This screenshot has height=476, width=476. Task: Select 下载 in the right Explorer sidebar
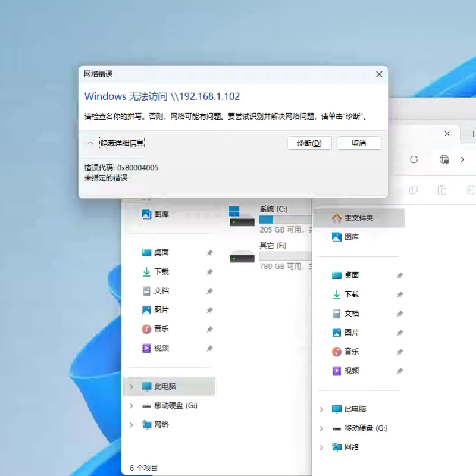[x=346, y=295]
